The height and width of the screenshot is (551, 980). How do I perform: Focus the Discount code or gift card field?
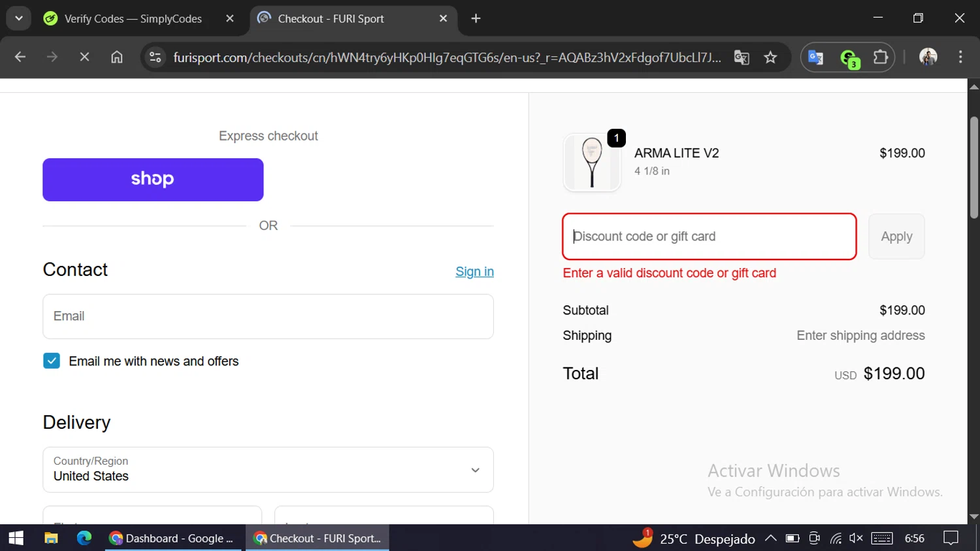click(x=710, y=237)
